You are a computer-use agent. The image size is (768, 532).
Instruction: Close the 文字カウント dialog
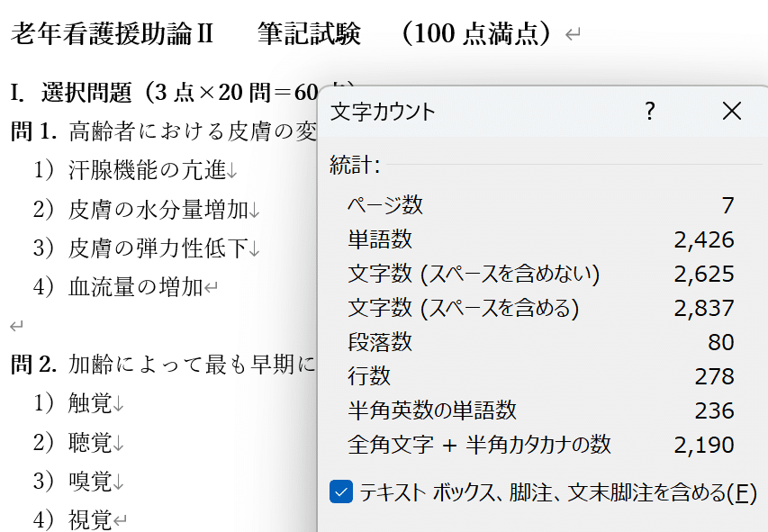click(x=732, y=112)
